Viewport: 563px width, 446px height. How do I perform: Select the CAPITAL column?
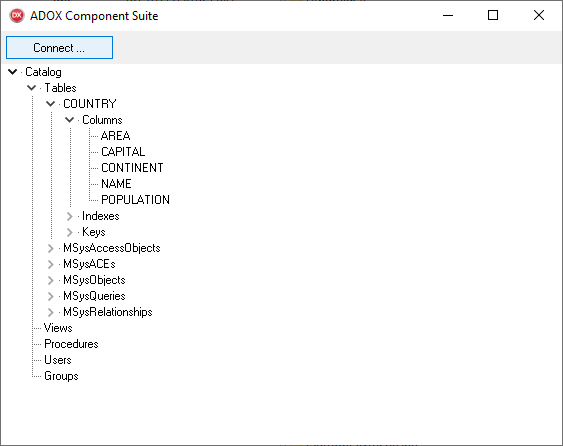point(123,152)
